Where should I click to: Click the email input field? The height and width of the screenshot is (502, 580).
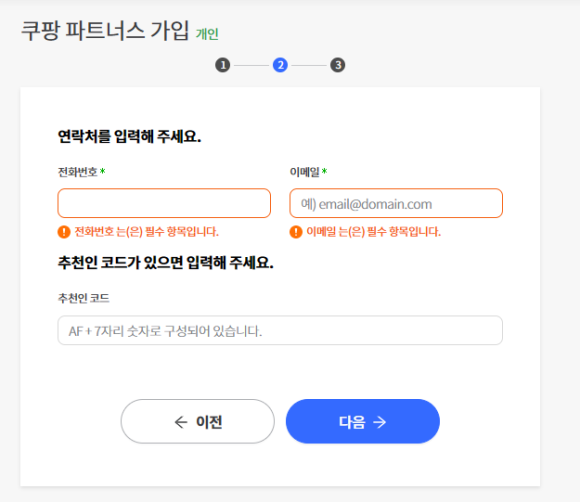[x=396, y=203]
